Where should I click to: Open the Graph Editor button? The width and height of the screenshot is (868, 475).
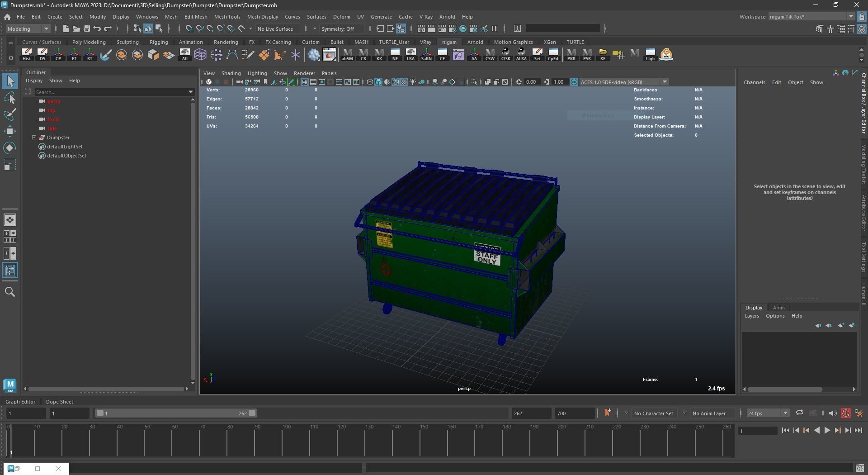click(x=20, y=402)
